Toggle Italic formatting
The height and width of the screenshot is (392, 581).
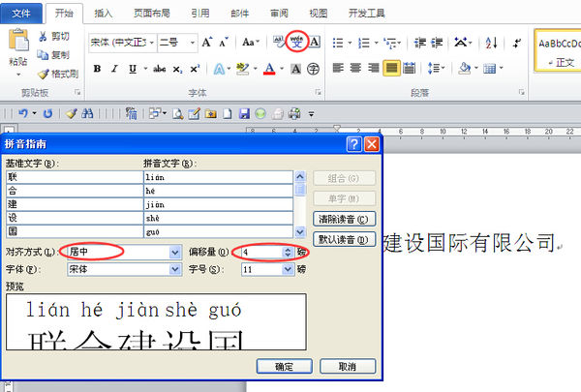coord(115,69)
